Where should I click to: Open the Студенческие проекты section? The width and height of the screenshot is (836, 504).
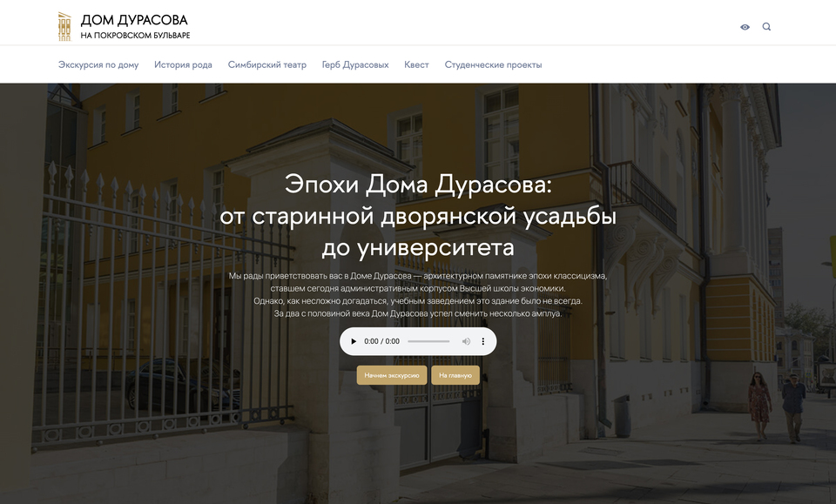(493, 65)
